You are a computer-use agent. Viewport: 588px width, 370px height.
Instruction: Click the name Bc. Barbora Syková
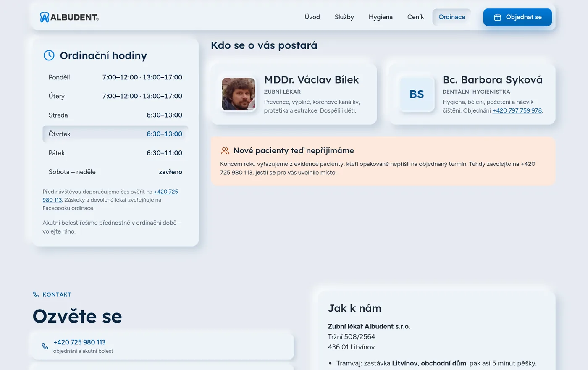coord(493,80)
